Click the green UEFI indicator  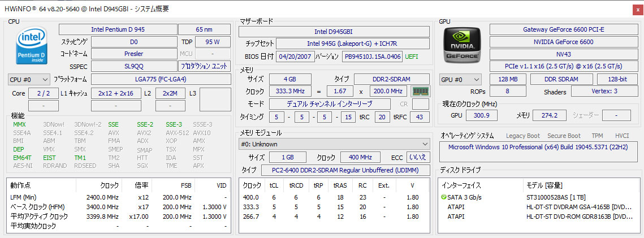413,56
